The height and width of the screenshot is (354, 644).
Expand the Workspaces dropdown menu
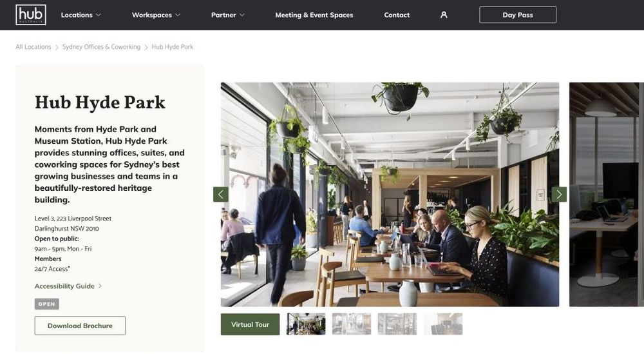(x=156, y=15)
